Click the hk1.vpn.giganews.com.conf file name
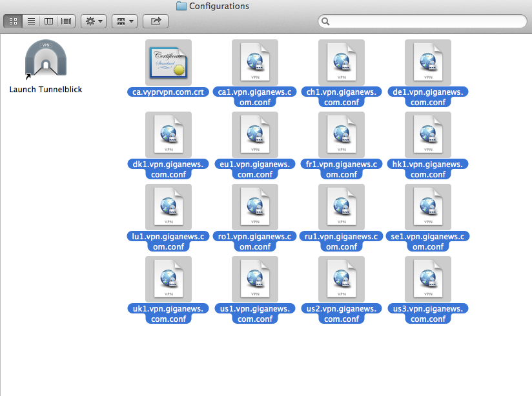The image size is (532, 396). [428, 169]
